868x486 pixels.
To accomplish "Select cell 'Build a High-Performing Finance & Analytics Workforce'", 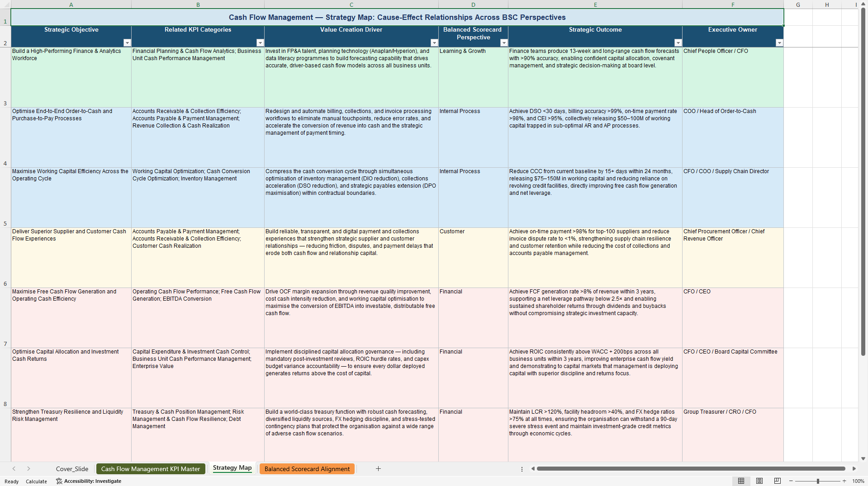I will [71, 77].
